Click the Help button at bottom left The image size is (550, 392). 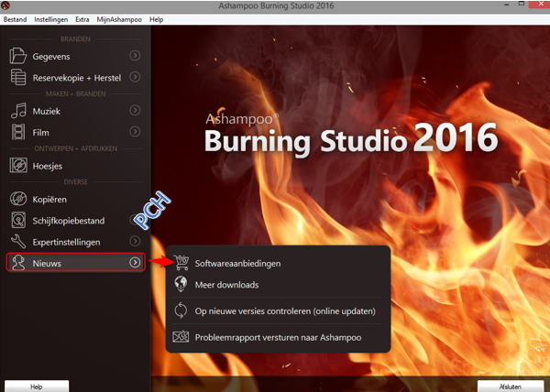click(37, 386)
